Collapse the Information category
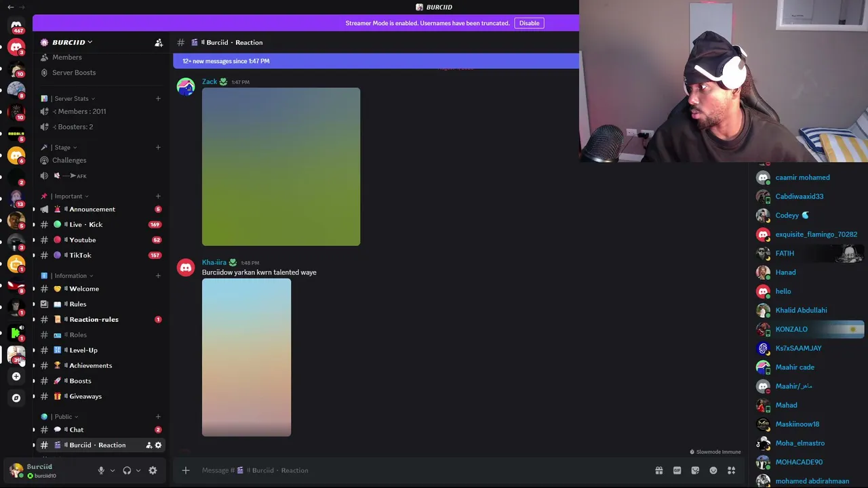This screenshot has width=868, height=488. point(67,275)
